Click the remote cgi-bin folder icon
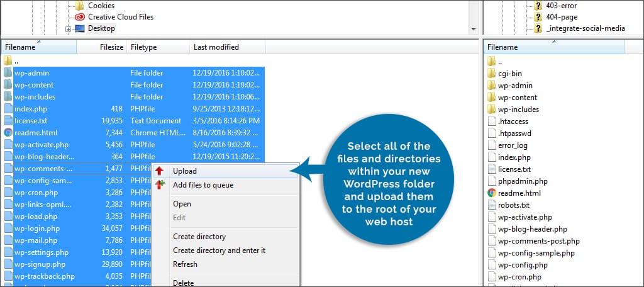Image resolution: width=644 pixels, height=287 pixels. pyautogui.click(x=492, y=74)
